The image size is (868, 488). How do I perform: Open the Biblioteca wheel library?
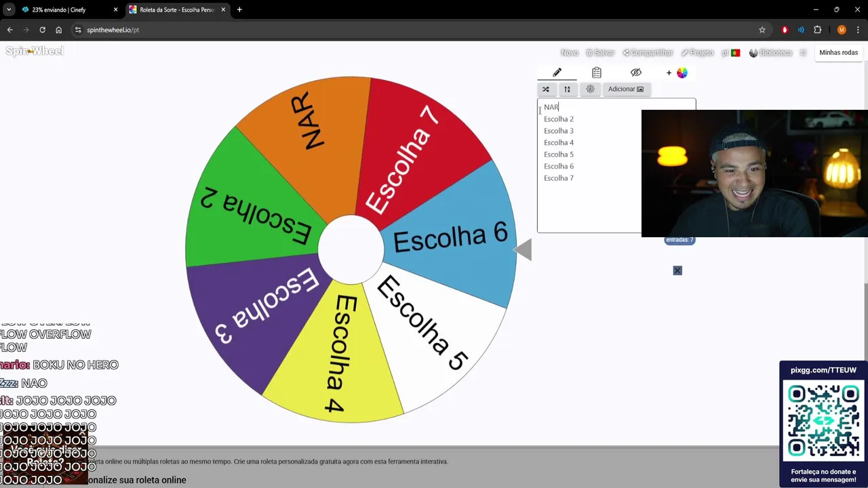[770, 52]
